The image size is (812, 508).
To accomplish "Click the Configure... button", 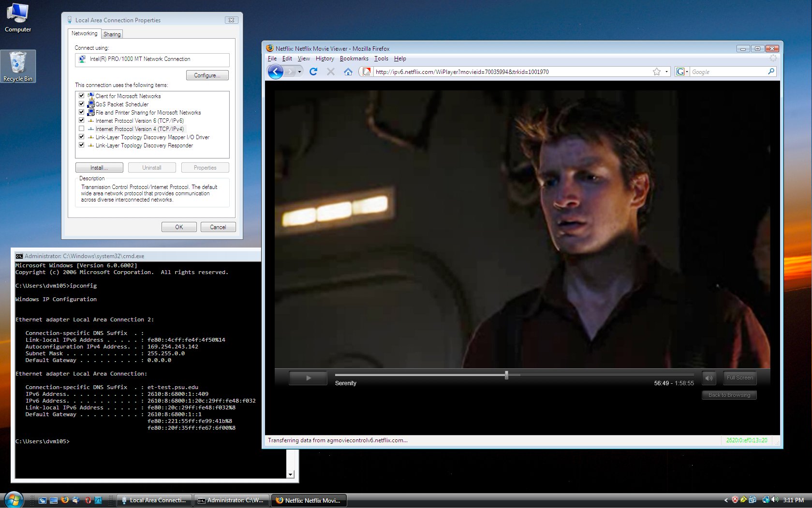I will 207,75.
